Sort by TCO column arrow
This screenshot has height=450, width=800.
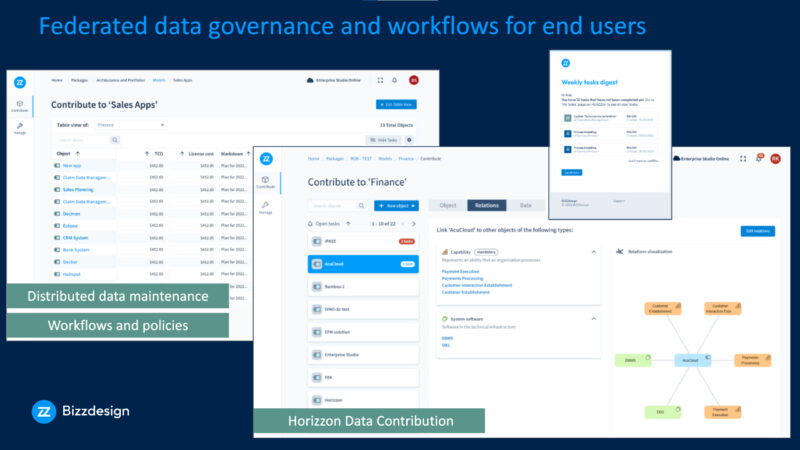(147, 154)
